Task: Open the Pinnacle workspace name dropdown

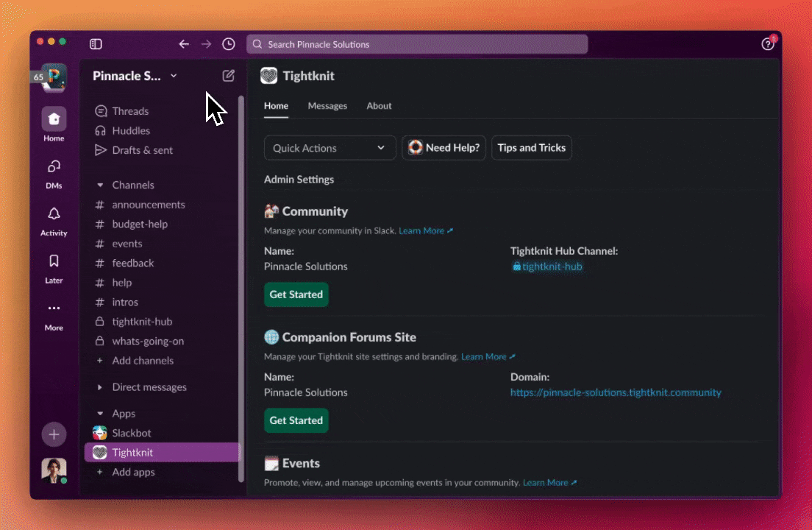Action: (x=135, y=76)
